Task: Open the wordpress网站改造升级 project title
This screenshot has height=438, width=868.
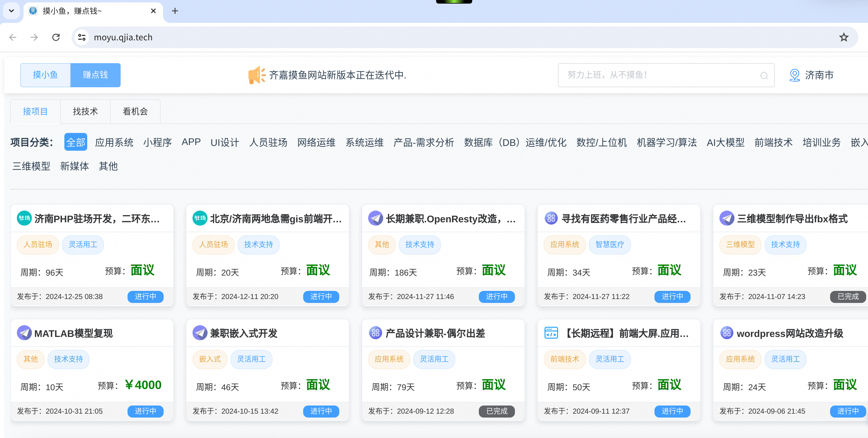Action: (790, 333)
